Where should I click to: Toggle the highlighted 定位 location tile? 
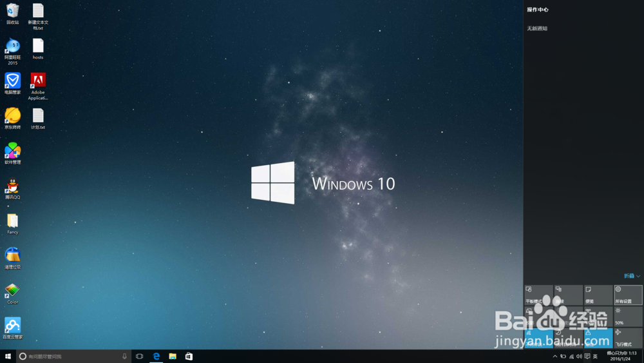click(x=598, y=338)
